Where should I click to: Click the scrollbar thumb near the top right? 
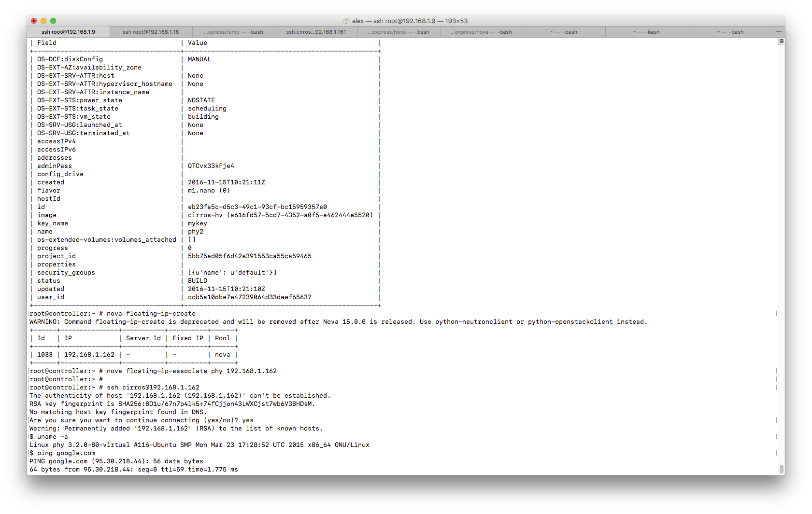coord(781,42)
